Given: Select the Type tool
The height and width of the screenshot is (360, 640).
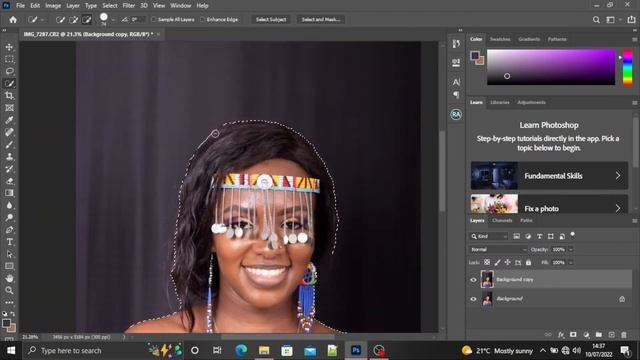Looking at the screenshot, I should coord(9,242).
